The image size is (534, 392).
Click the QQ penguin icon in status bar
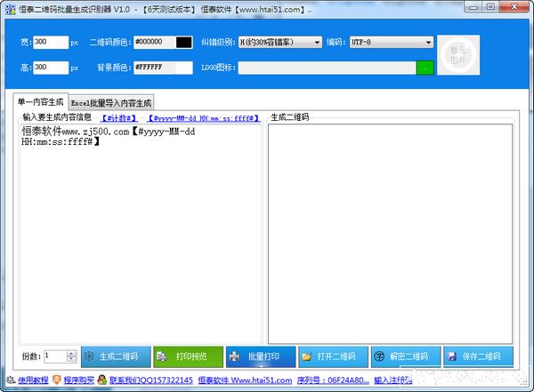coord(101,380)
